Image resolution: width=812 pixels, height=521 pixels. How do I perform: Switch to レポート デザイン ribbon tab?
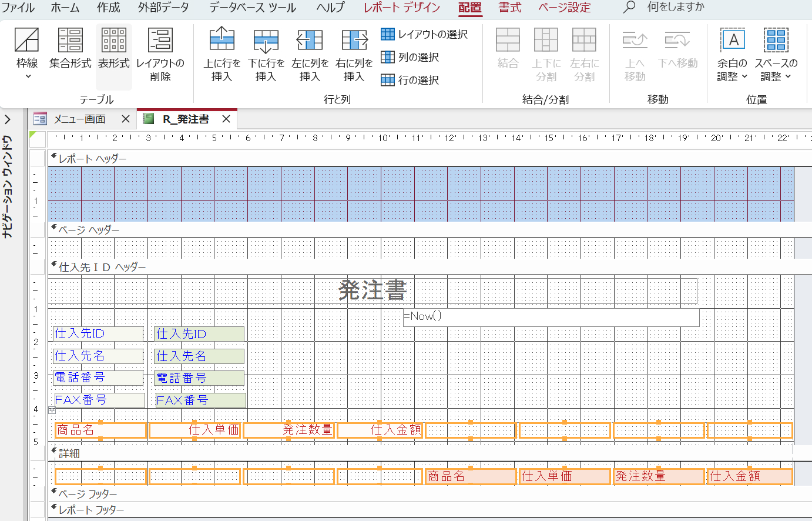pos(402,8)
